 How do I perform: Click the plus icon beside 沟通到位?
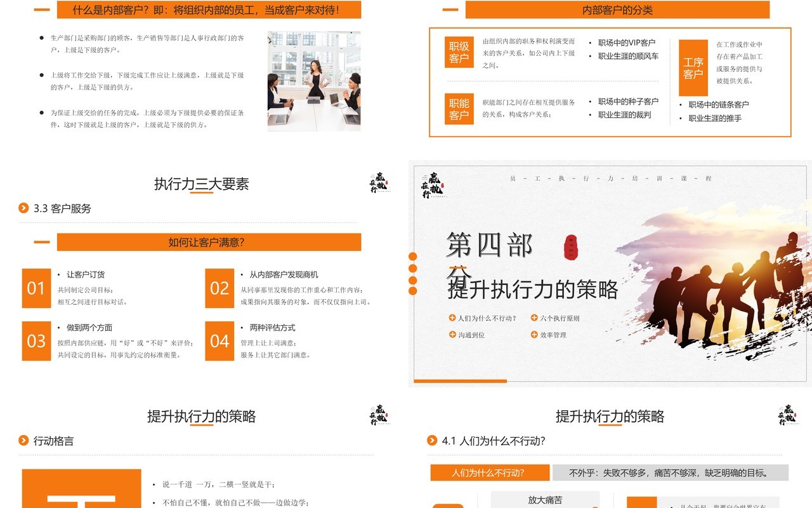(452, 334)
